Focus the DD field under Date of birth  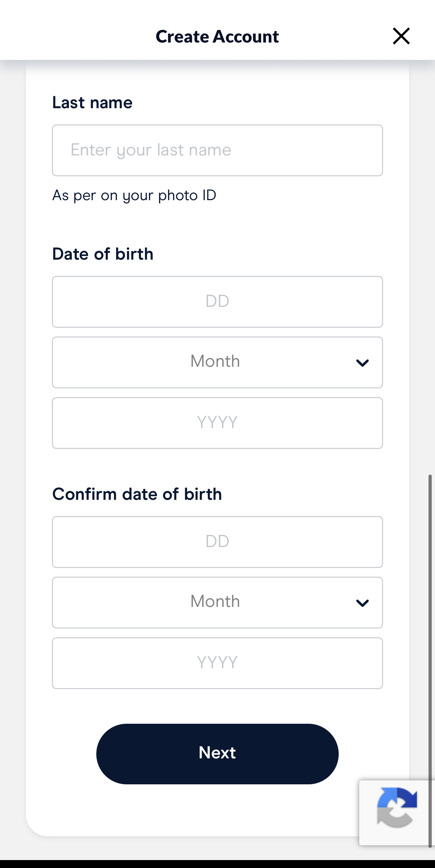click(217, 302)
